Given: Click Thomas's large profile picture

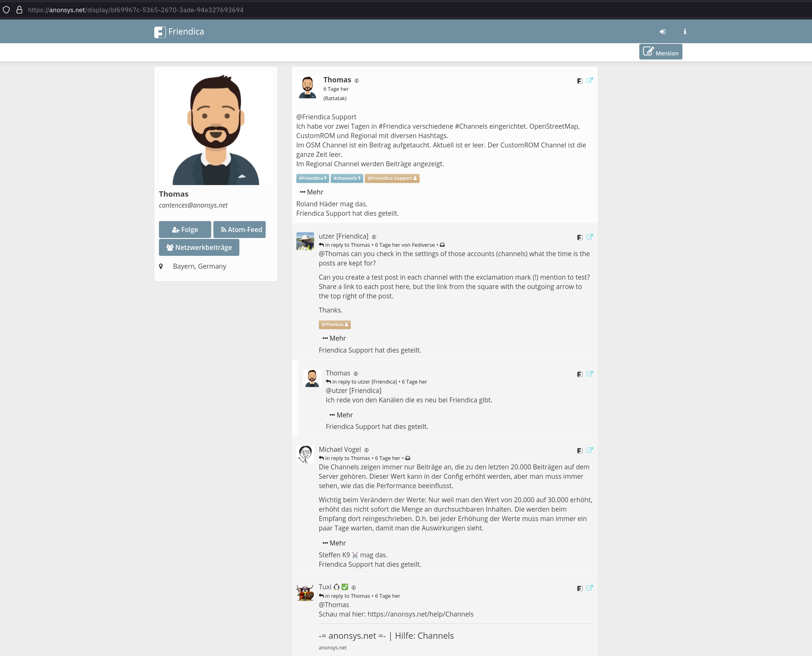Looking at the screenshot, I should (216, 128).
